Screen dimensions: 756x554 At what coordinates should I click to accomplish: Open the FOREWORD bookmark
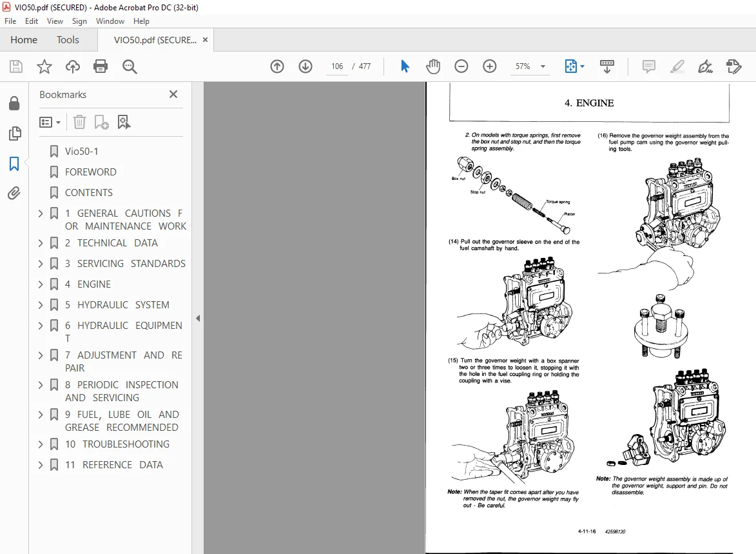[91, 172]
